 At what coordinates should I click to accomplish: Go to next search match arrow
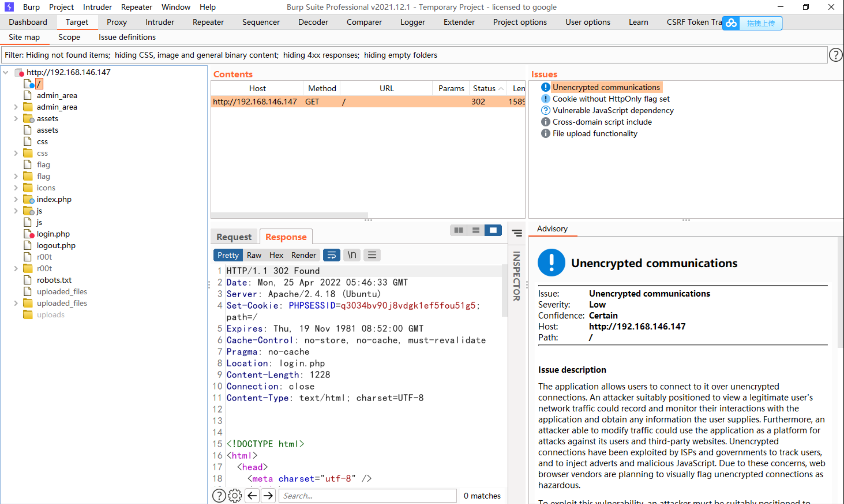[x=268, y=495]
